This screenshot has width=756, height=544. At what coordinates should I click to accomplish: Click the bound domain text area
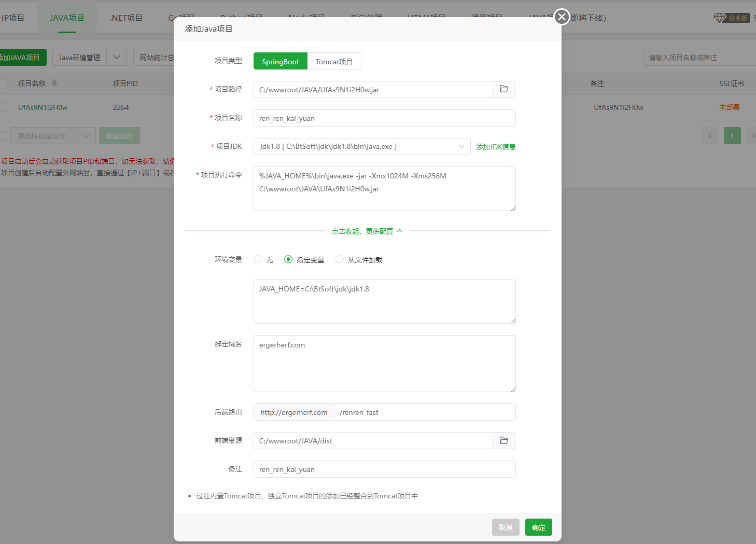pyautogui.click(x=384, y=364)
